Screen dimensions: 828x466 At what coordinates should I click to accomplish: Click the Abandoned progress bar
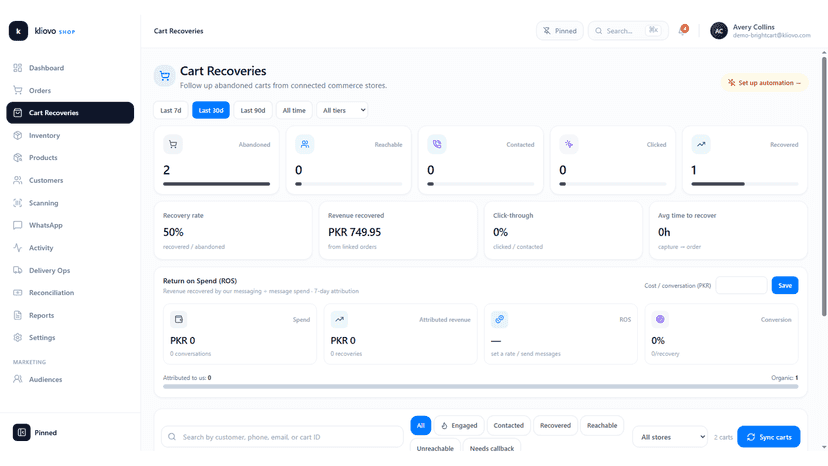click(x=217, y=184)
